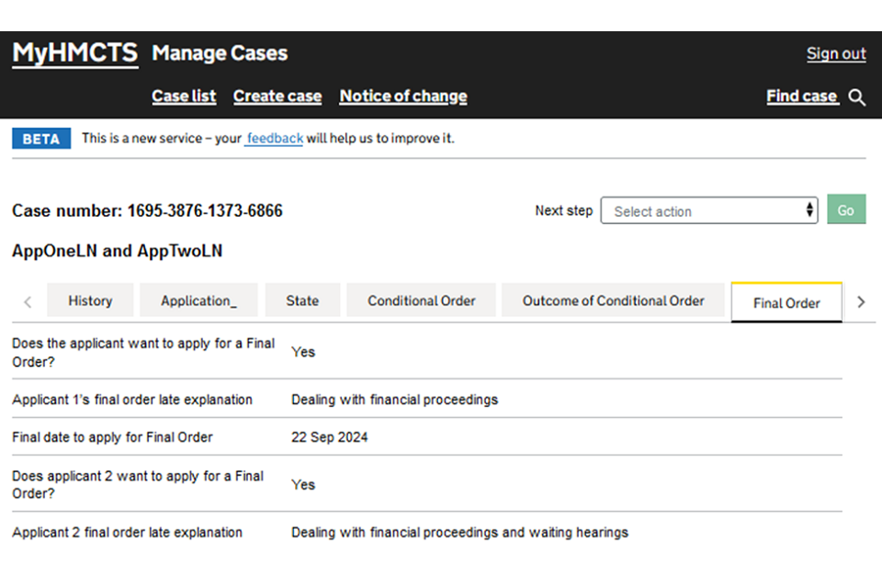Open the feedback link in the banner

274,139
